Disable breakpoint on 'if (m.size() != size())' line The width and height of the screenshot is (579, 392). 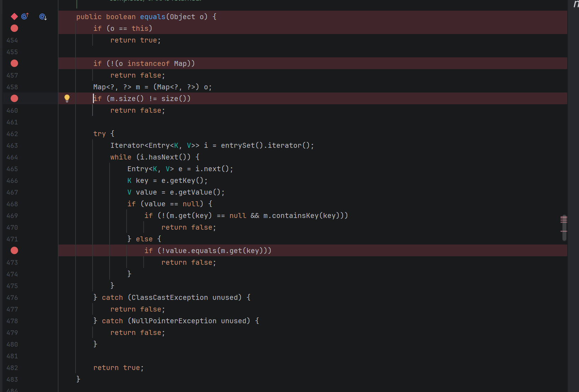14,98
